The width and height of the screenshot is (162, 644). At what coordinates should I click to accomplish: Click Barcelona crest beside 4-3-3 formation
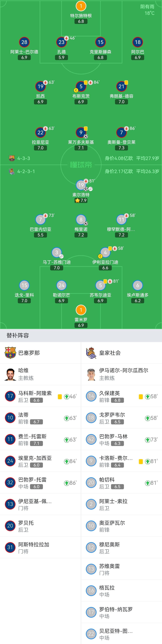[x=12, y=158]
